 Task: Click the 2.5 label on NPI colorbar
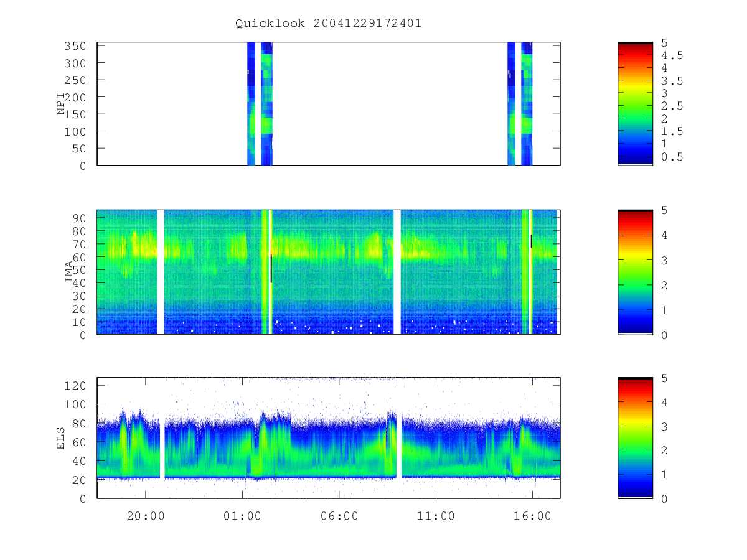[672, 106]
